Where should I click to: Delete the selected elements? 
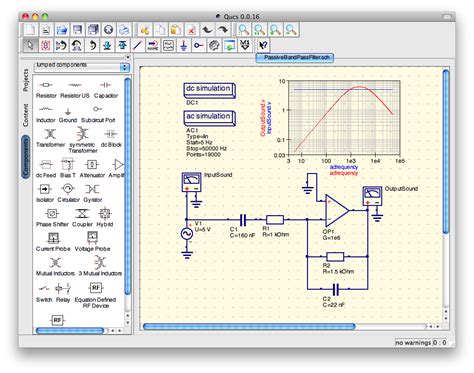tap(191, 30)
